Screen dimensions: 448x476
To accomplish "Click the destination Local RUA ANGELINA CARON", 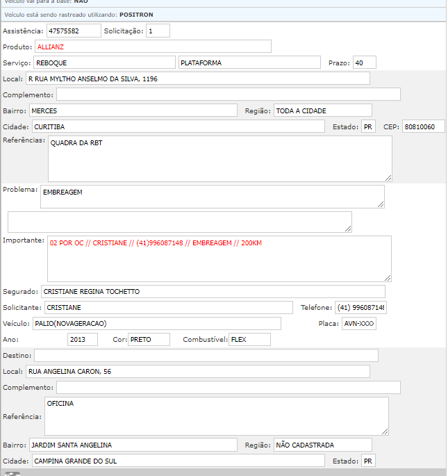I will click(197, 371).
